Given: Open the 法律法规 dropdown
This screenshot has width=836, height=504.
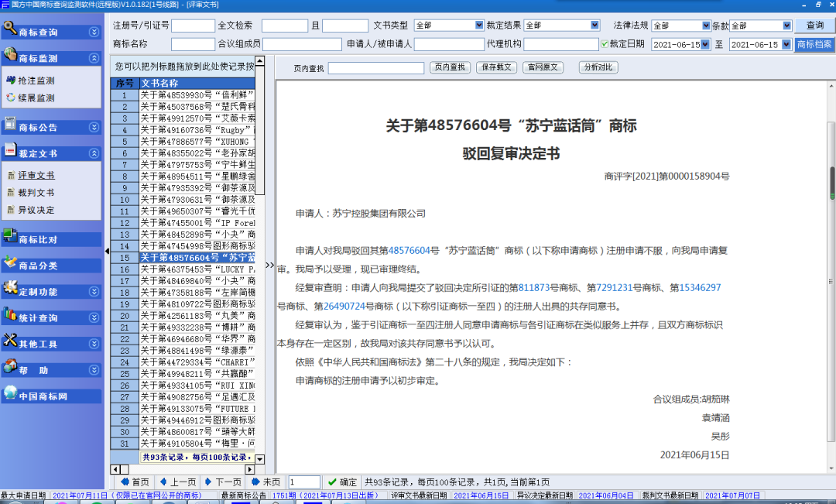Looking at the screenshot, I should [706, 26].
